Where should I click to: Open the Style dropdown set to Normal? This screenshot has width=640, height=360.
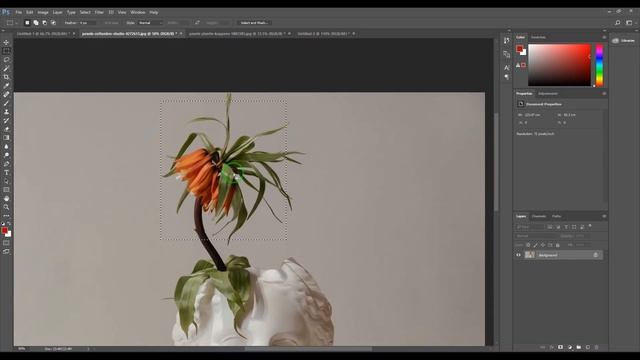pos(150,23)
